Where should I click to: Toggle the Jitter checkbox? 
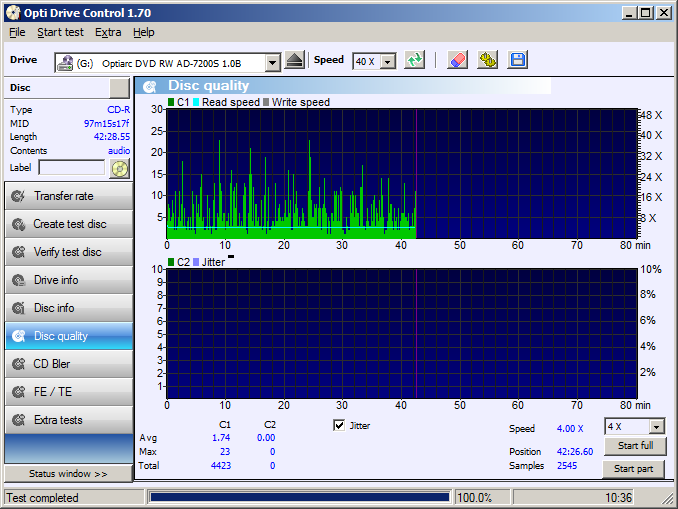[339, 425]
